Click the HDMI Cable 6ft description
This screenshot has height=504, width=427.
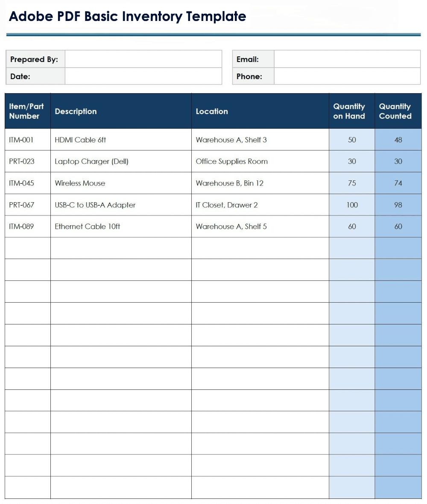[x=80, y=140]
